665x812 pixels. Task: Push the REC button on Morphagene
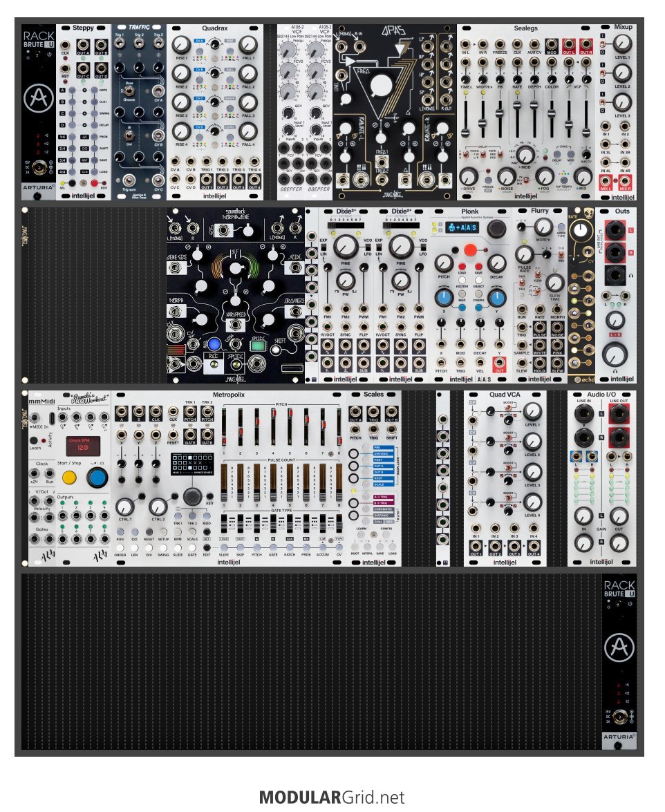click(x=214, y=366)
